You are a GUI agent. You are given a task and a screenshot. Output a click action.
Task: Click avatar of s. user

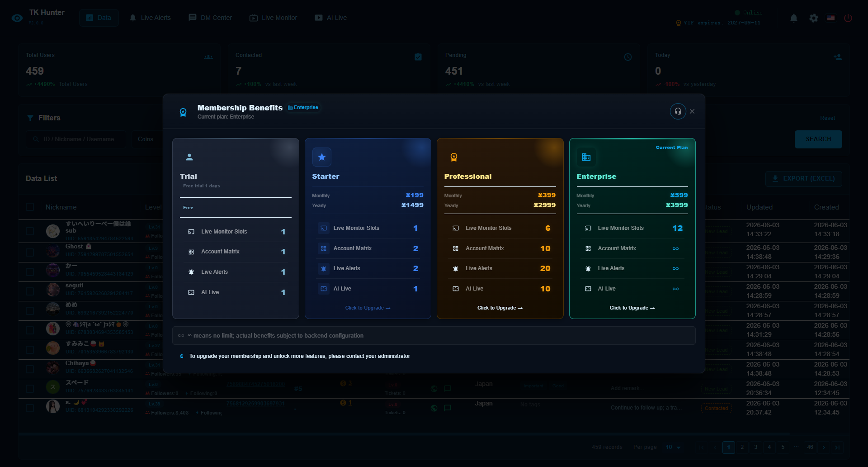53,406
